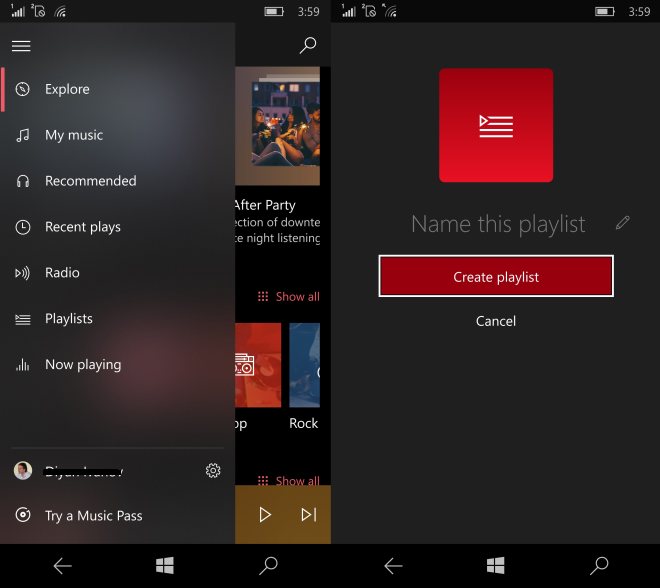
Task: Click the Playlists list icon
Action: 23,319
